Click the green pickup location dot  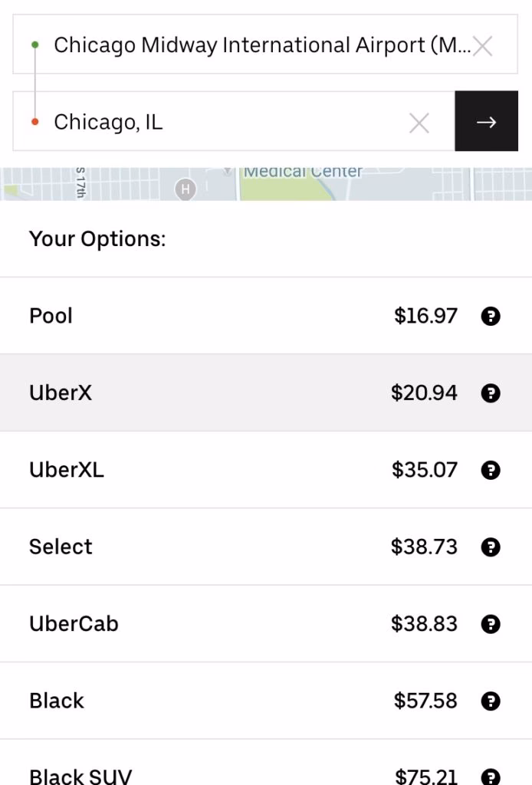point(34,44)
